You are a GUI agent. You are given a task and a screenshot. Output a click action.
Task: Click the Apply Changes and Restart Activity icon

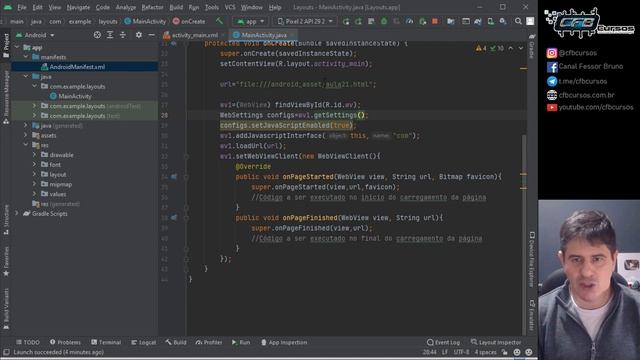358,21
